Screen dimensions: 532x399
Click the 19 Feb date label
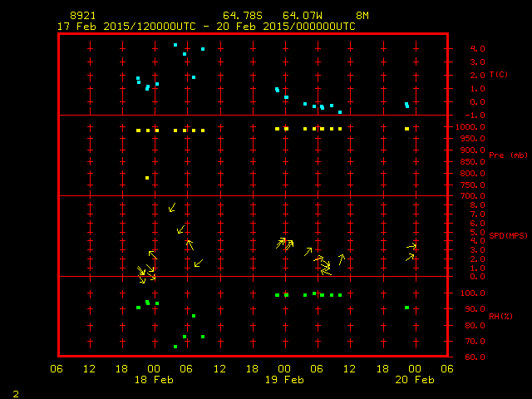(284, 379)
